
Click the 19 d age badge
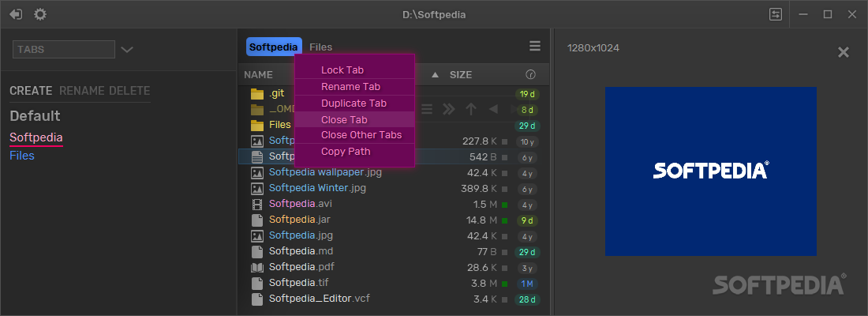tap(527, 94)
